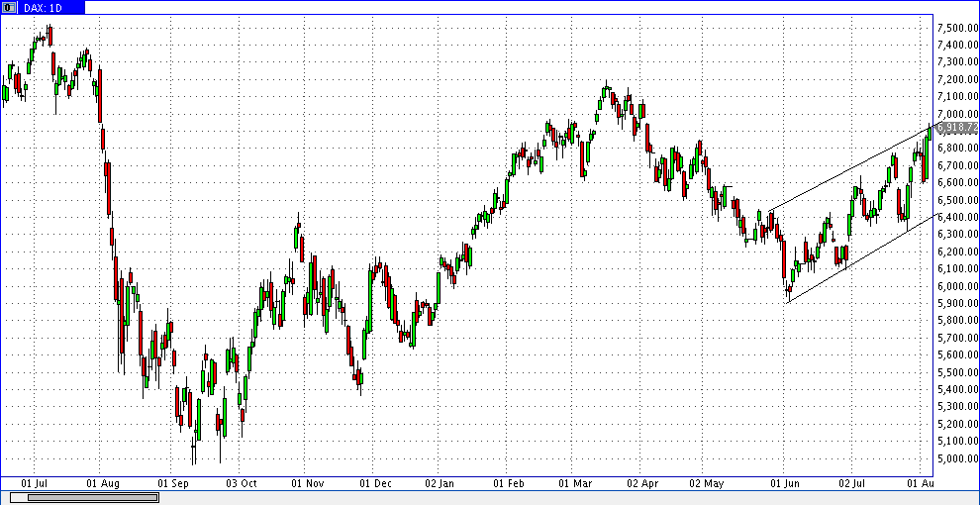Click the 02 Jan date label
This screenshot has width=980, height=505.
click(440, 483)
